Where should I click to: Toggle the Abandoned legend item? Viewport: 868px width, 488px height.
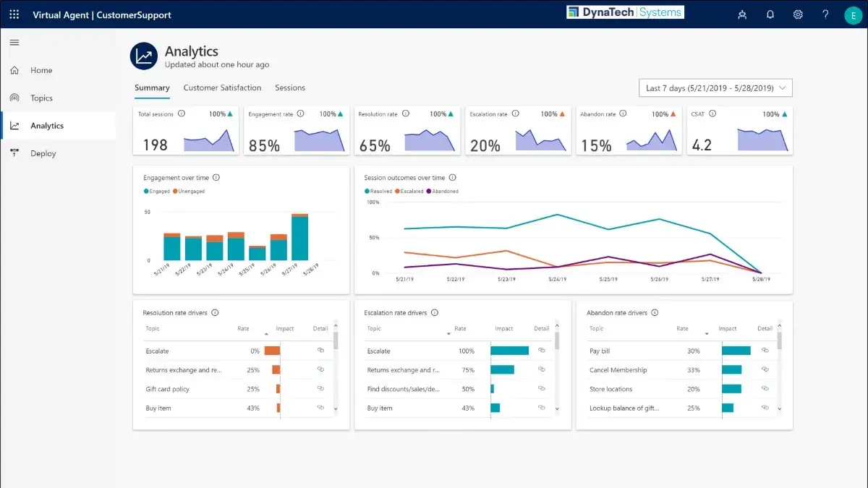coord(443,192)
